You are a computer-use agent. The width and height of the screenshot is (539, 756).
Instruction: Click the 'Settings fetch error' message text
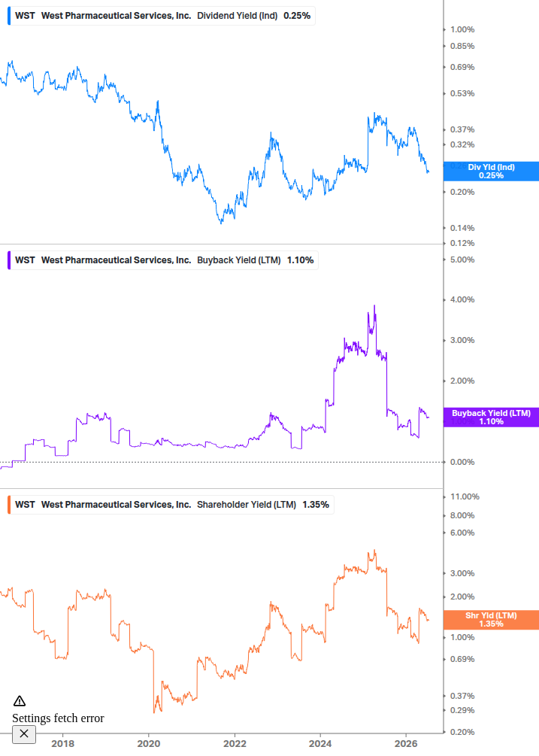coord(58,718)
